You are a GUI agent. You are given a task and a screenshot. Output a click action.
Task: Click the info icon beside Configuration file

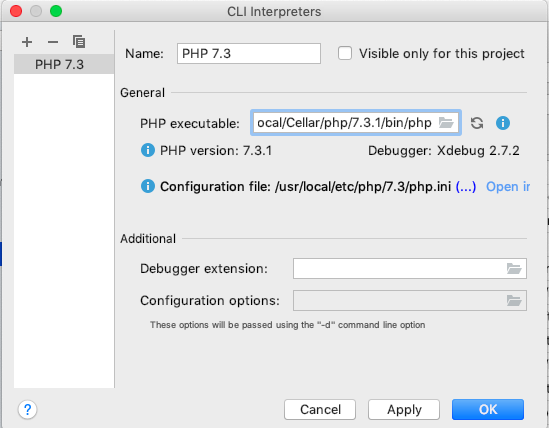pyautogui.click(x=148, y=186)
